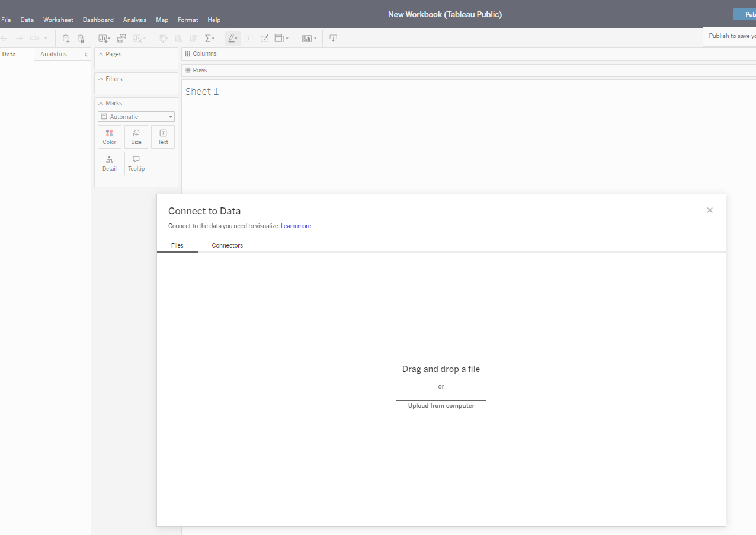Open the Totals sigma icon

pyautogui.click(x=209, y=39)
